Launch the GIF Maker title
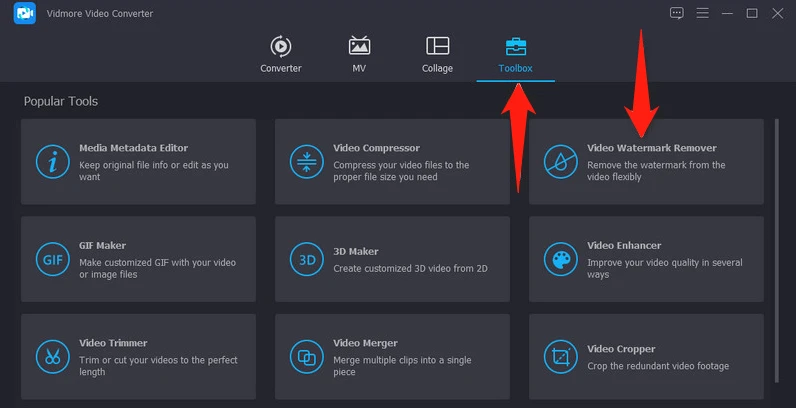The width and height of the screenshot is (796, 408). [102, 246]
